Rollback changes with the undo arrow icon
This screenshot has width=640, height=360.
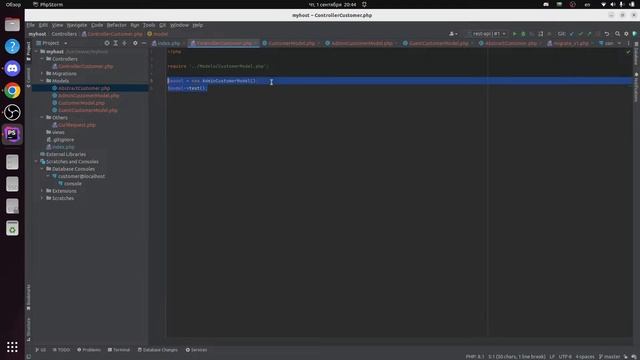607,34
